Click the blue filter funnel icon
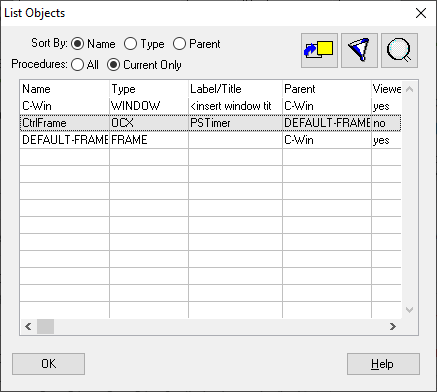This screenshot has height=392, width=437. click(x=359, y=50)
